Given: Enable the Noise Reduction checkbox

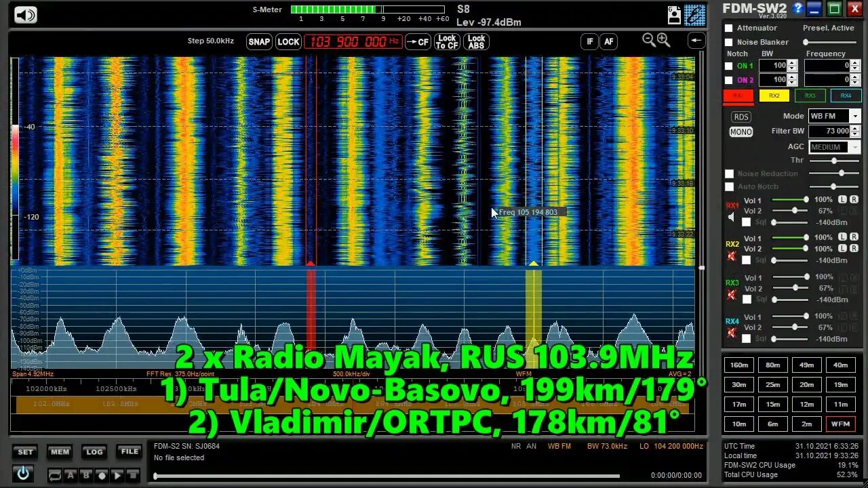Looking at the screenshot, I should [x=729, y=174].
